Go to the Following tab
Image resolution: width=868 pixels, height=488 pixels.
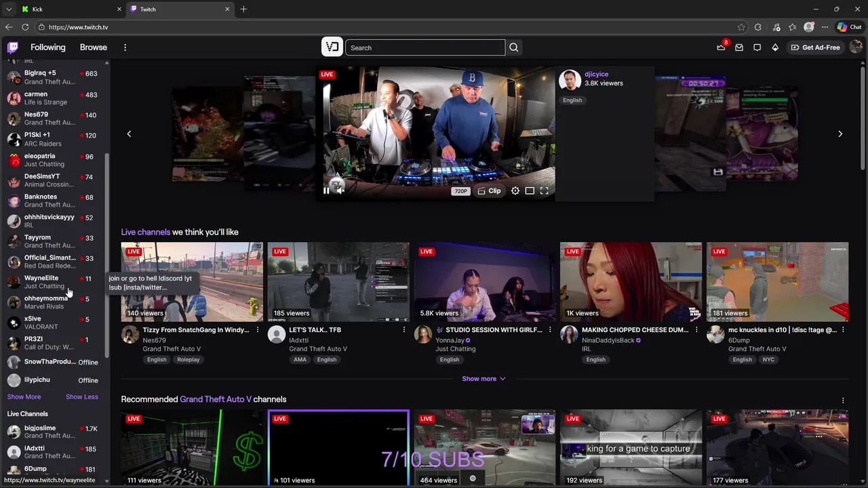(x=47, y=47)
